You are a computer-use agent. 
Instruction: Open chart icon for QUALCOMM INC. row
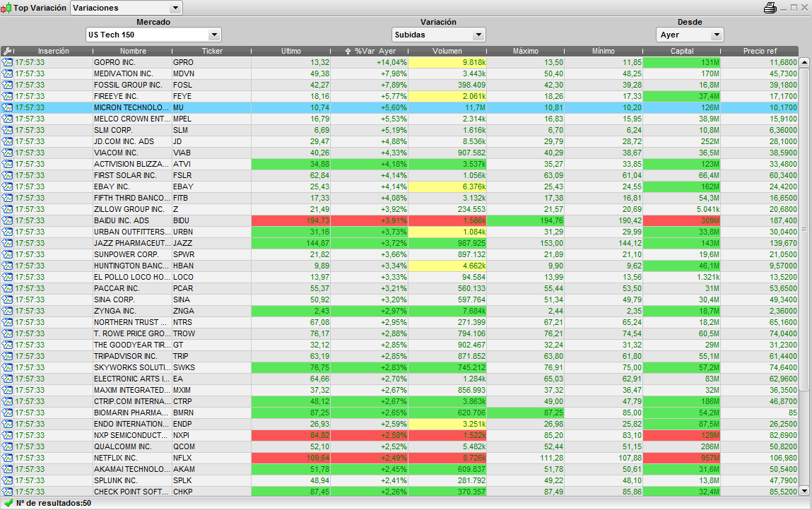[7, 447]
